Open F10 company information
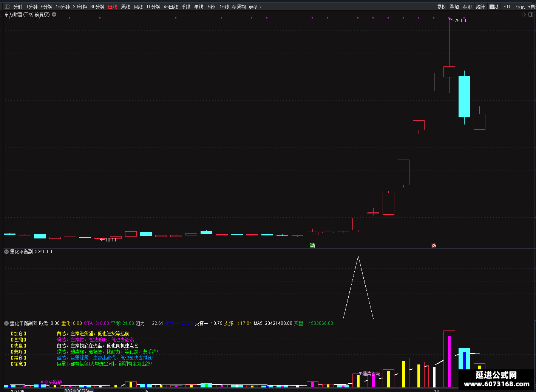This screenshot has width=536, height=392. tap(507, 7)
